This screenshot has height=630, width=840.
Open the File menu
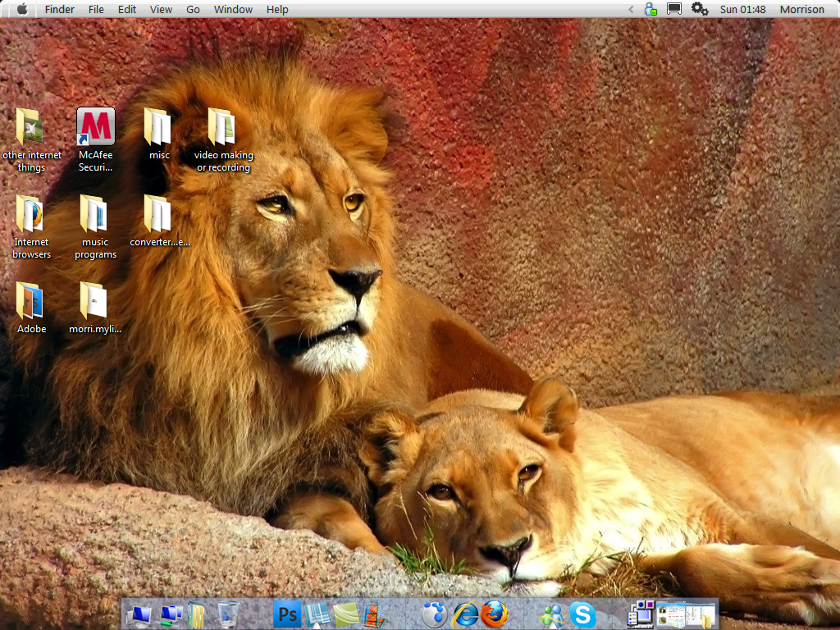(96, 9)
